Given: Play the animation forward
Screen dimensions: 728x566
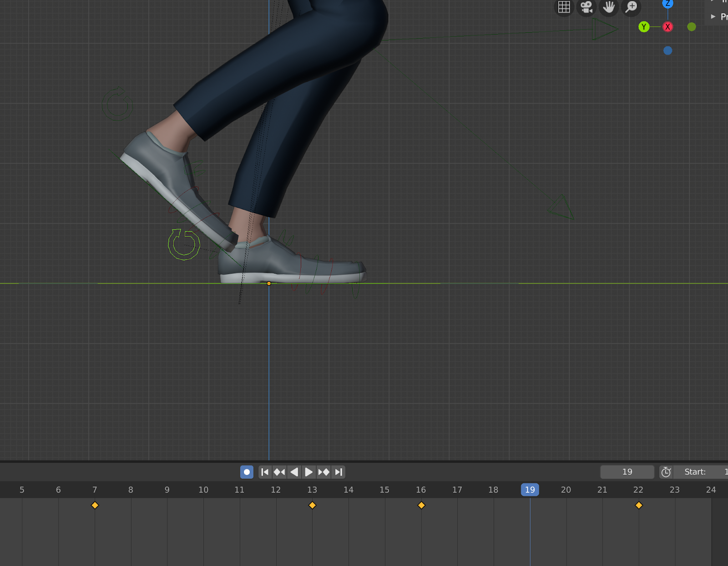Looking at the screenshot, I should [308, 472].
